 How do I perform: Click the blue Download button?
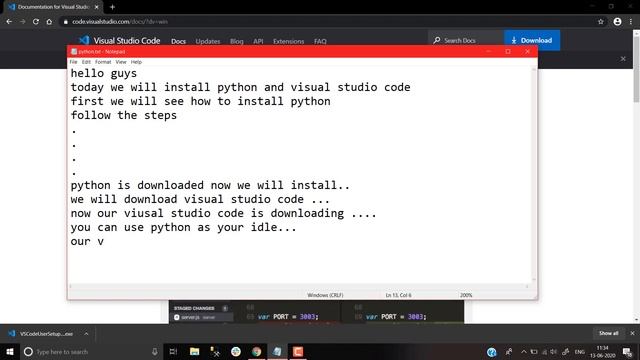tap(532, 40)
